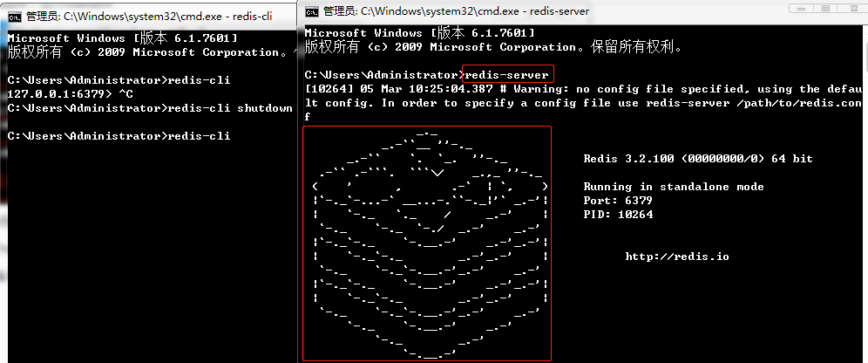Click the '[10264] 05 Mar 10:25:04.387' warning line
This screenshot has height=363, width=868.
(584, 89)
